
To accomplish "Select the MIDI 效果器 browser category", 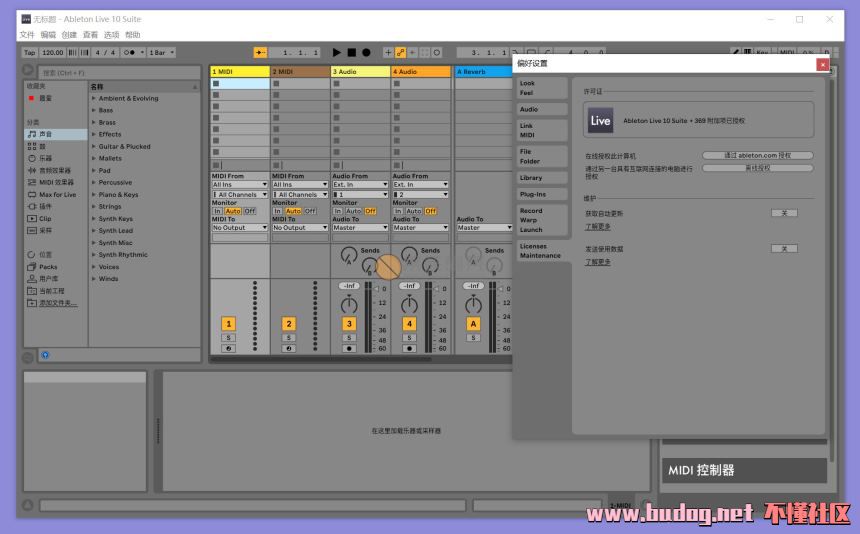I will click(56, 182).
